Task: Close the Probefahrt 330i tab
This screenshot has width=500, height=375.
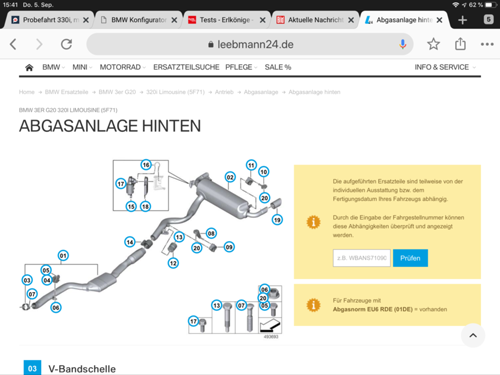Action: 86,20
